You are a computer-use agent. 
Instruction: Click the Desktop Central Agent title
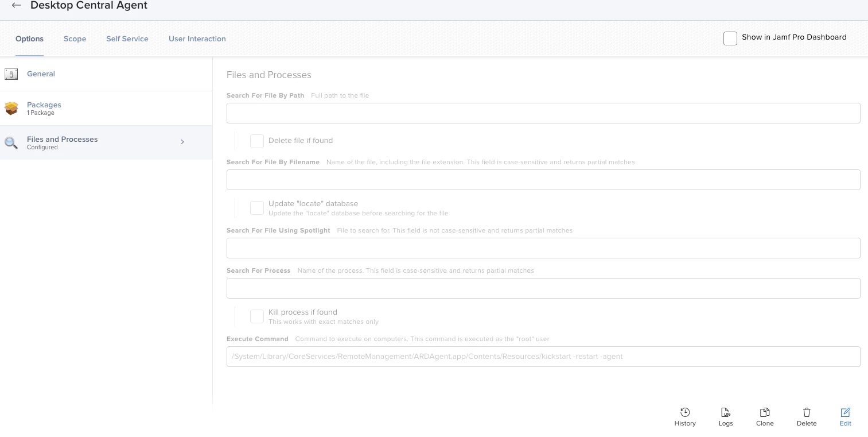pyautogui.click(x=89, y=5)
